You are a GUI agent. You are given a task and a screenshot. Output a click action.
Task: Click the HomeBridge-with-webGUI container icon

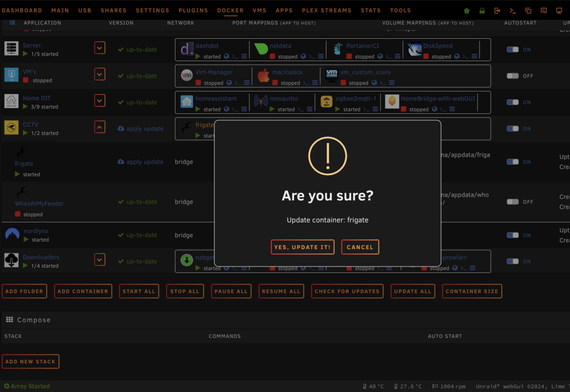click(392, 101)
